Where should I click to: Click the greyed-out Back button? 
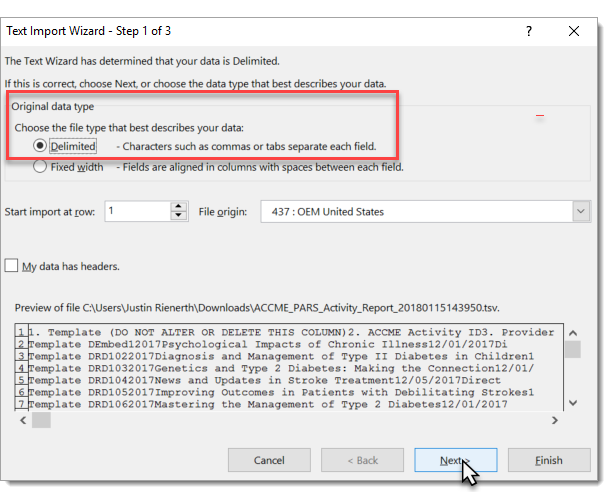click(x=367, y=460)
